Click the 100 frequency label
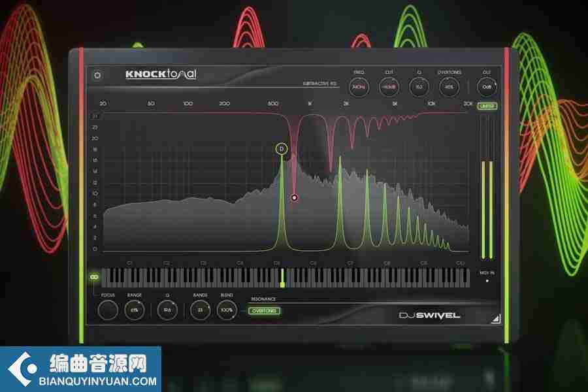 point(188,103)
